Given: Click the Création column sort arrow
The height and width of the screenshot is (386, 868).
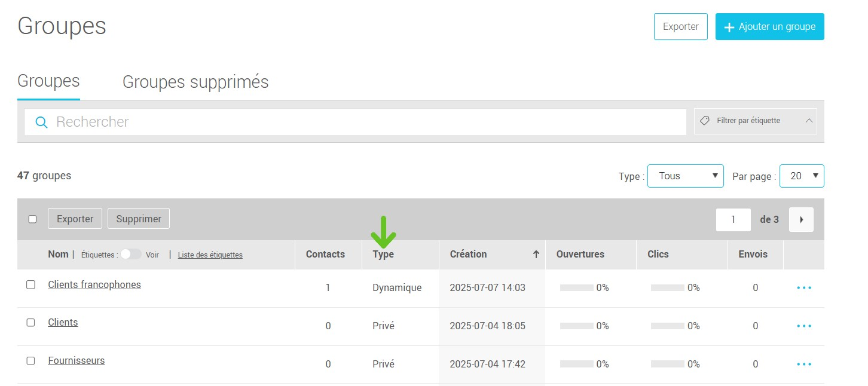Looking at the screenshot, I should 536,255.
